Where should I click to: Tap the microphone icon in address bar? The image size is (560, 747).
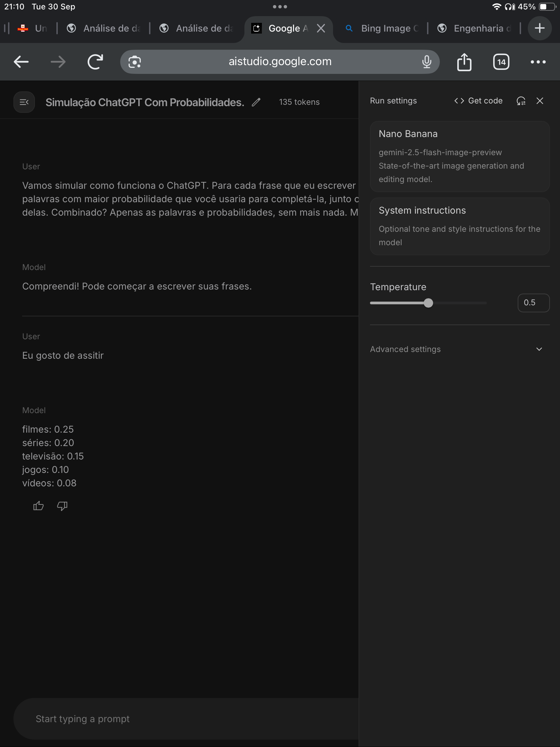(427, 62)
